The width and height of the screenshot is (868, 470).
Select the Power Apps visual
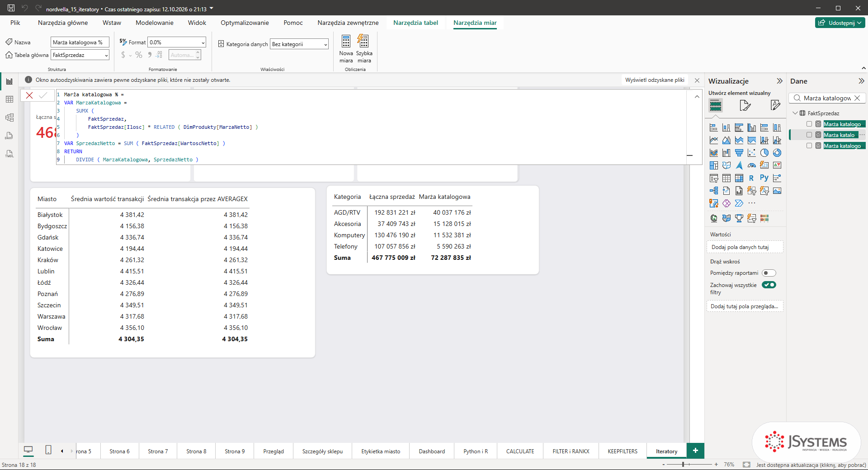726,203
